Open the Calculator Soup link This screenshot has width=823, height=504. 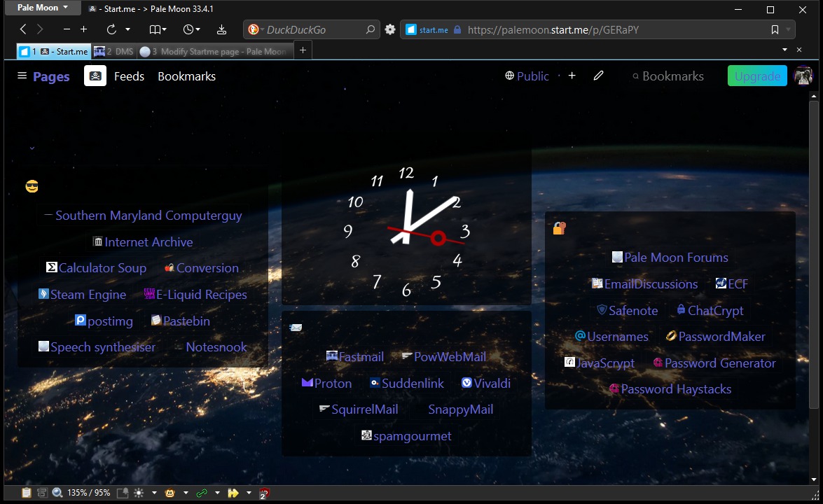(97, 268)
